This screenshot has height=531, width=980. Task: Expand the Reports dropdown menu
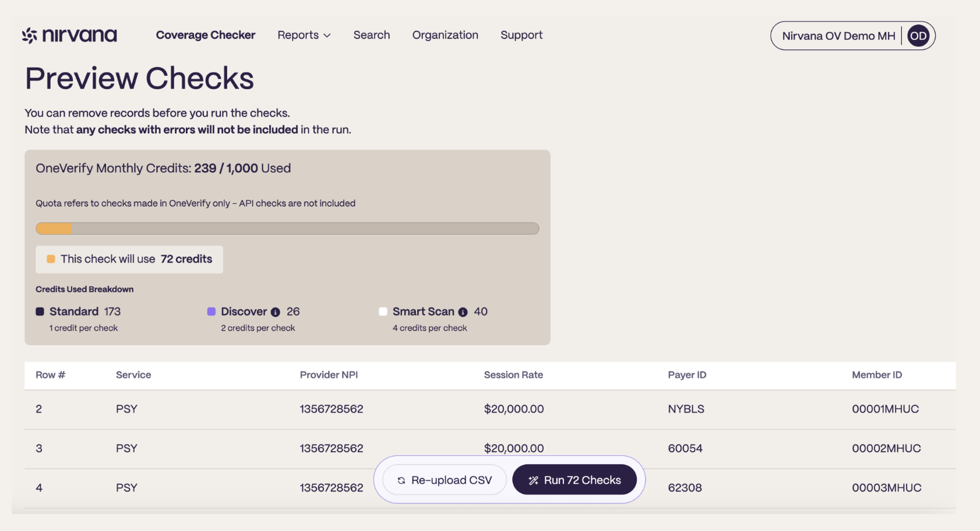coord(304,35)
